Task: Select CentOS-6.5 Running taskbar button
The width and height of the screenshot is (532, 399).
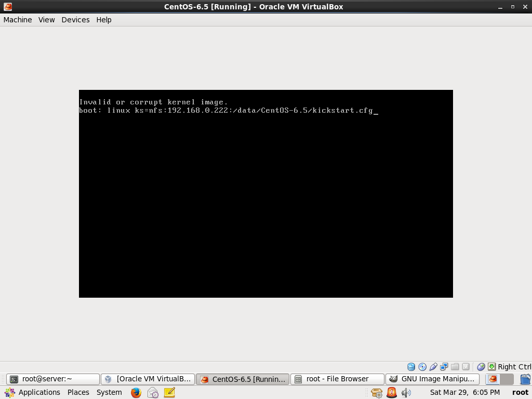Action: pyautogui.click(x=243, y=379)
